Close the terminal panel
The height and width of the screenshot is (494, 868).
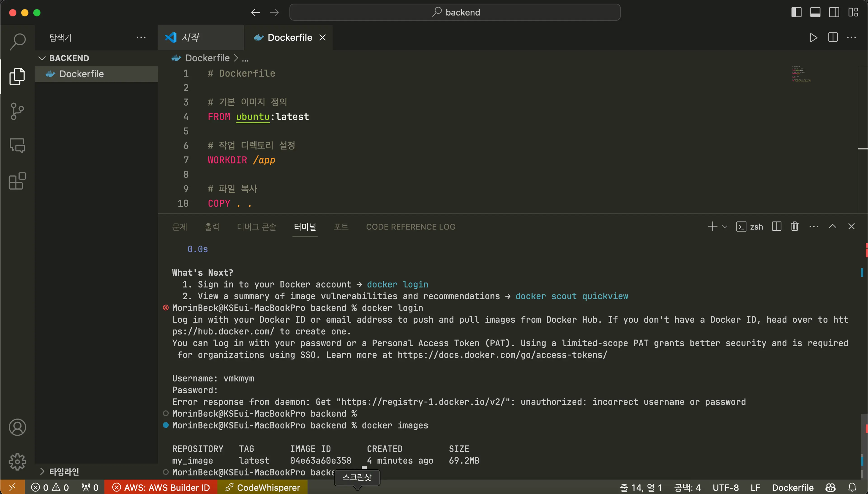click(x=851, y=226)
